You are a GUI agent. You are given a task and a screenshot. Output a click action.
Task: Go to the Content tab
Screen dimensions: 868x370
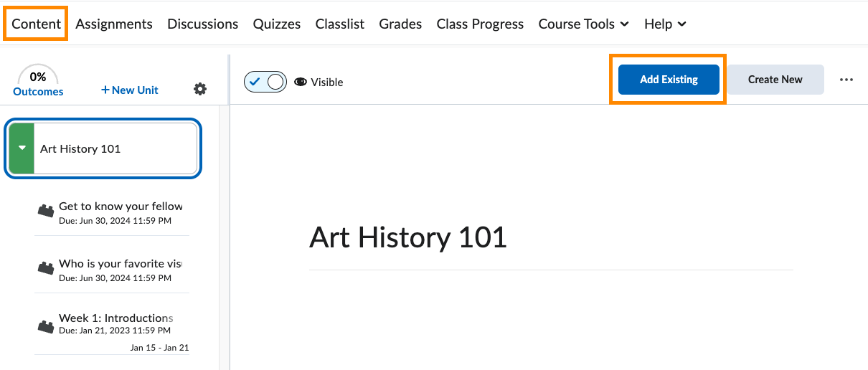coord(37,24)
